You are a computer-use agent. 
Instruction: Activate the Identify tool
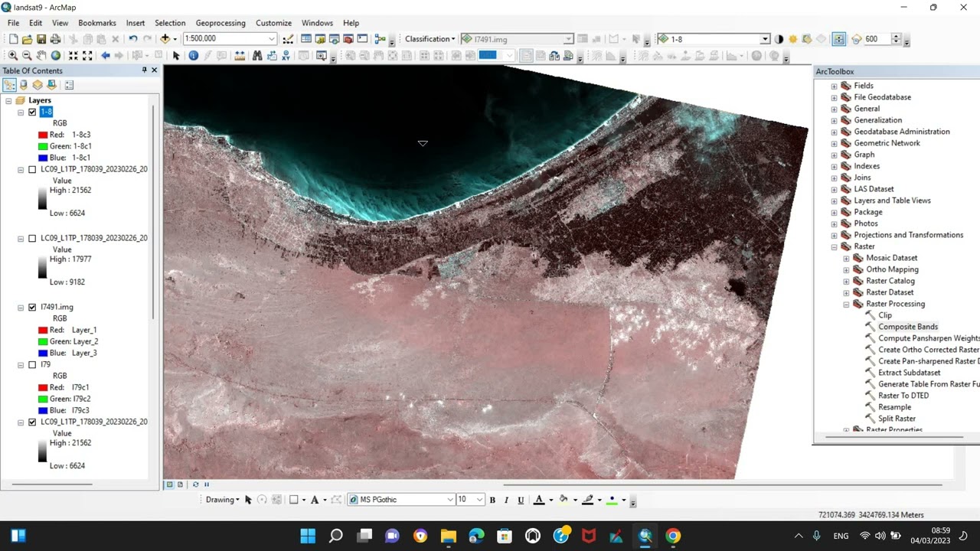193,56
